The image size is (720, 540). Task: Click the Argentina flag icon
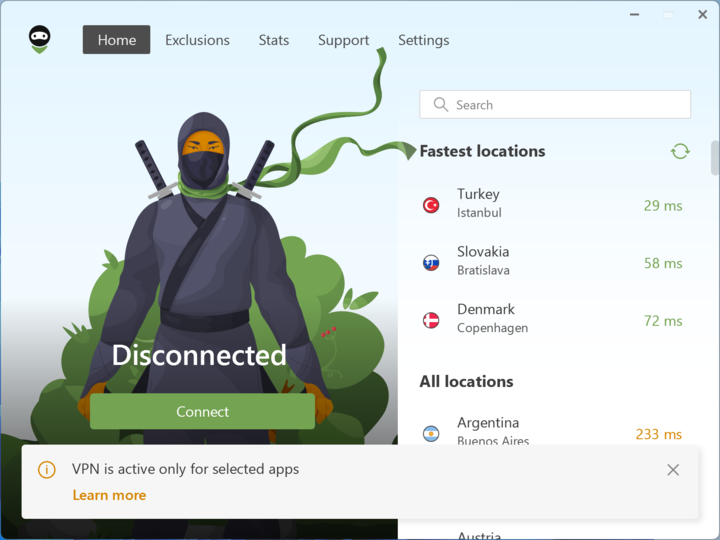click(x=431, y=433)
